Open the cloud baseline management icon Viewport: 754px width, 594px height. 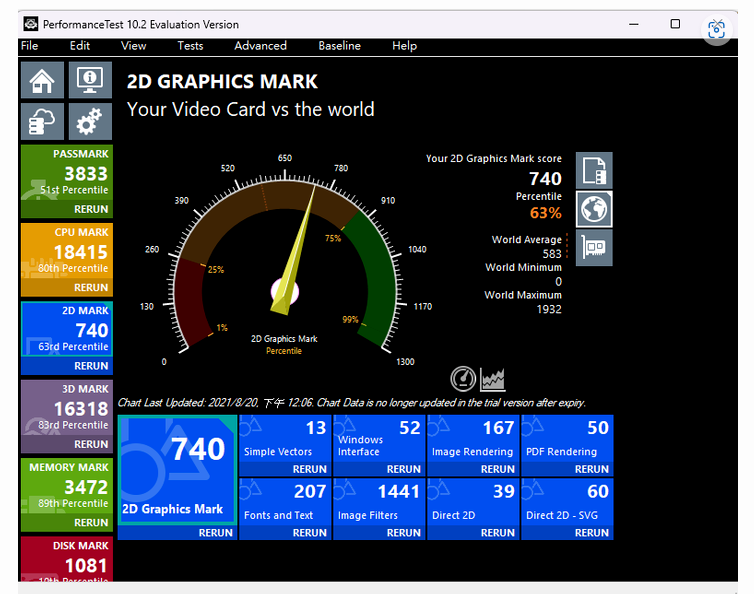coord(42,121)
